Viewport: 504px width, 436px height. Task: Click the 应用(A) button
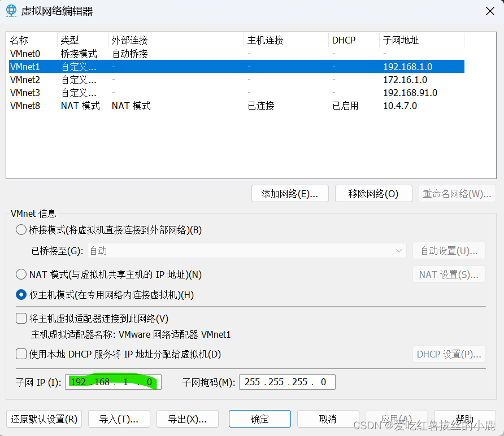pyautogui.click(x=396, y=419)
